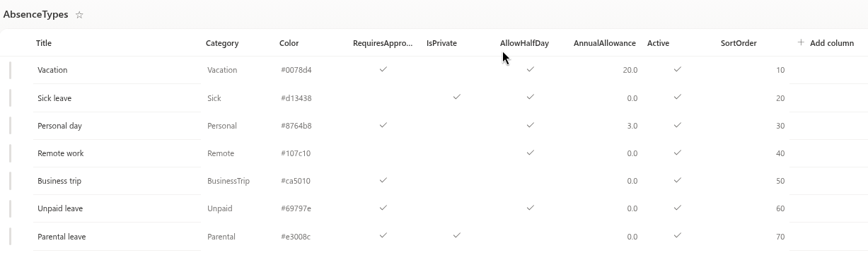Open the Remote work item

point(61,153)
